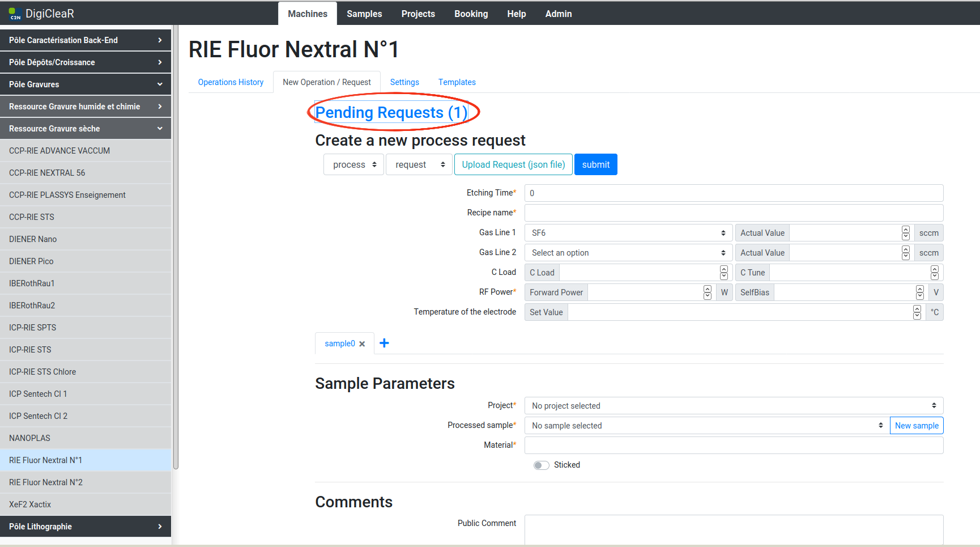Open the Gas Line 2 option dropdown
Viewport: 980px width, 547px height.
point(628,253)
